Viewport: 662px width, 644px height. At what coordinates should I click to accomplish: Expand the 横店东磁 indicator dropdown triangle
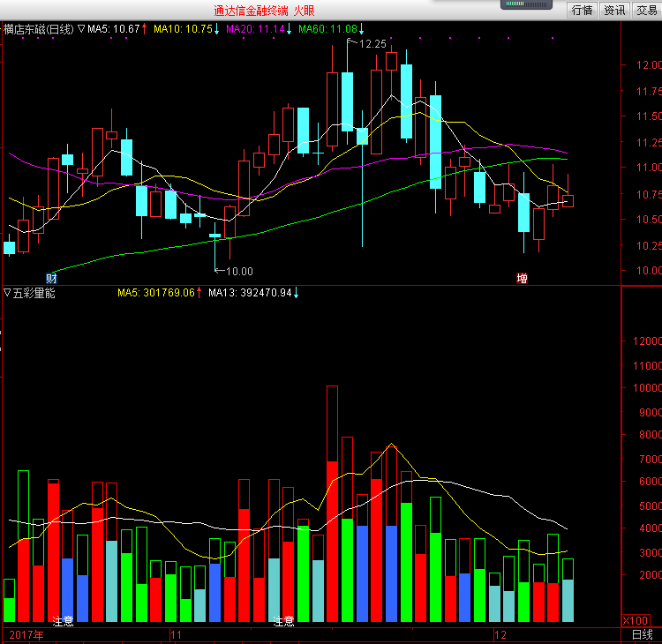(81, 29)
